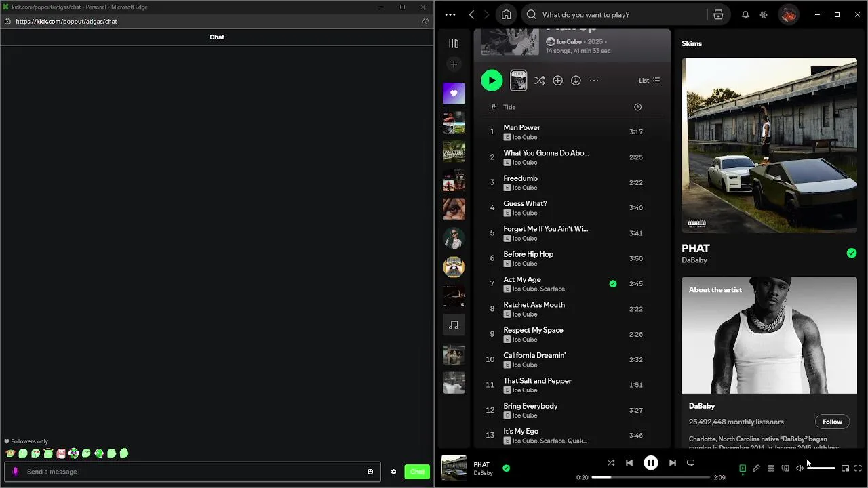Add album to library plus icon

point(557,81)
